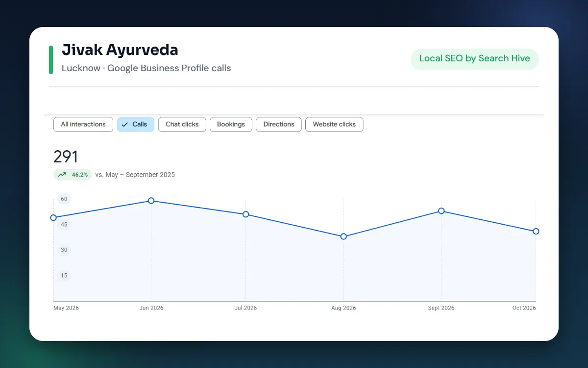588x368 pixels.
Task: Click the Jul 2026 x-axis label
Action: [x=245, y=308]
